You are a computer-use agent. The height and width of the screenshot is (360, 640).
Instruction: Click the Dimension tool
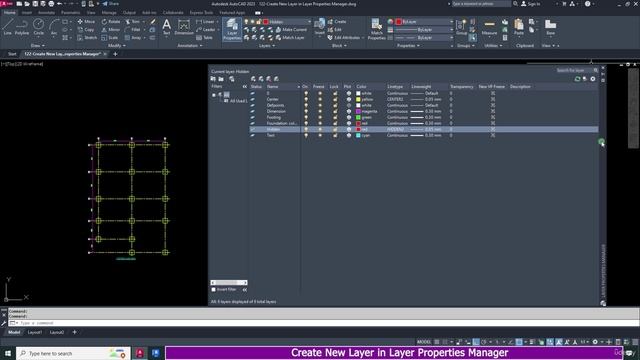click(184, 27)
